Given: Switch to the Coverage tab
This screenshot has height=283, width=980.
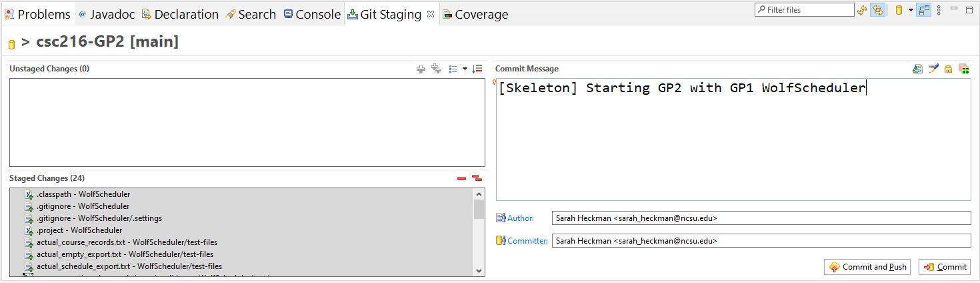Looking at the screenshot, I should [x=475, y=14].
